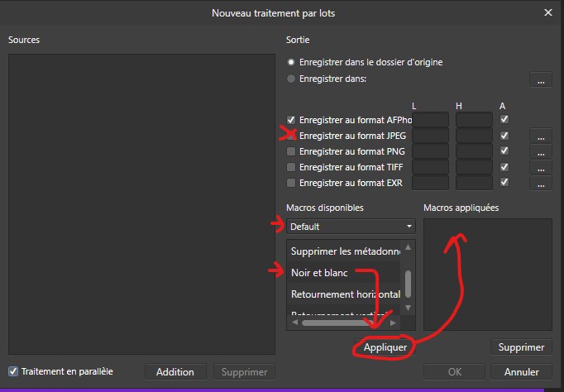Viewport: 564px width, 392px height.
Task: Click width (L) field for EXR format
Action: pos(431,183)
